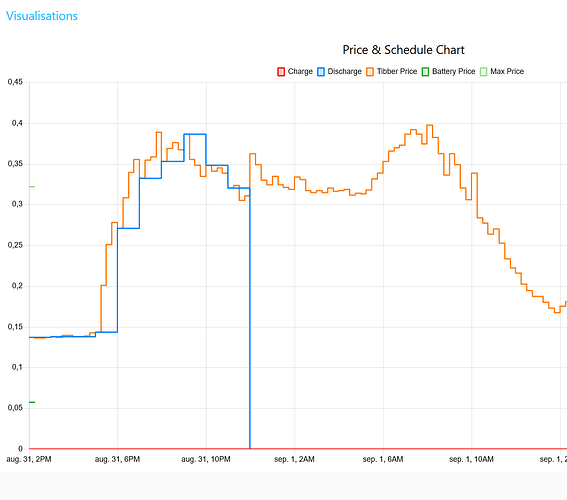The width and height of the screenshot is (567, 500).
Task: Click the 0,05 y-axis label
Action: (x=15, y=408)
